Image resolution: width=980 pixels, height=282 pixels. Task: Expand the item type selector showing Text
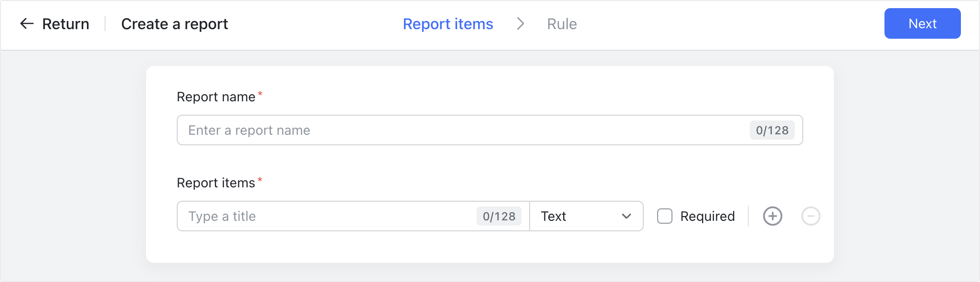coord(586,216)
